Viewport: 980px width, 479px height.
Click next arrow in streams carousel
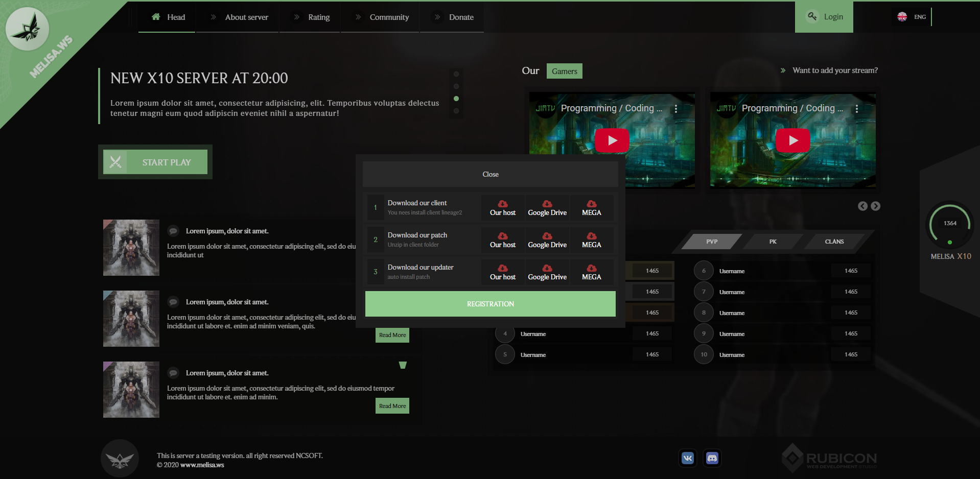(x=875, y=206)
